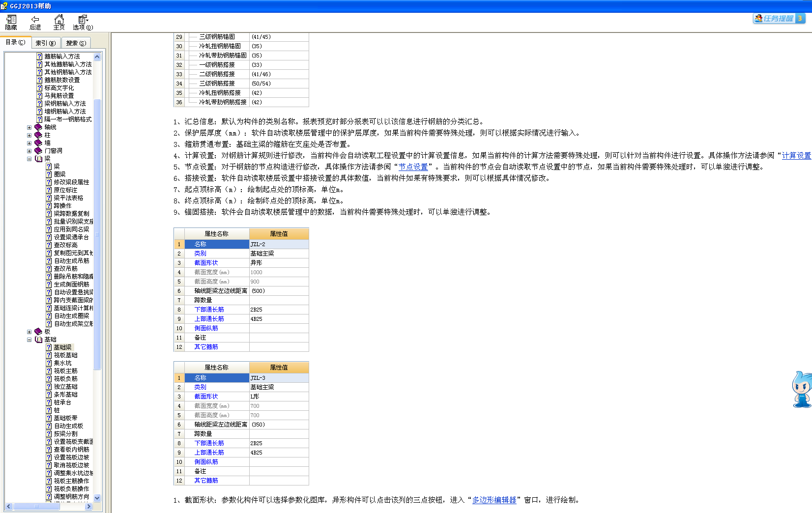
Task: Click the 属性值 header of JZL-2 table
Action: 279,234
